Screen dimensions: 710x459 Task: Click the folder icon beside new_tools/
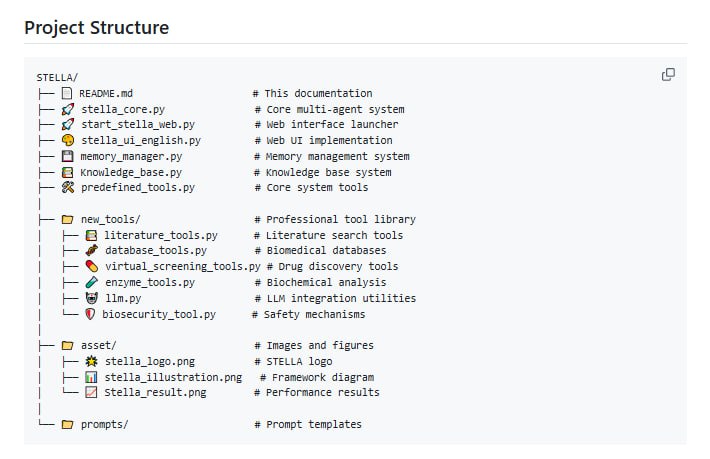[x=68, y=219]
